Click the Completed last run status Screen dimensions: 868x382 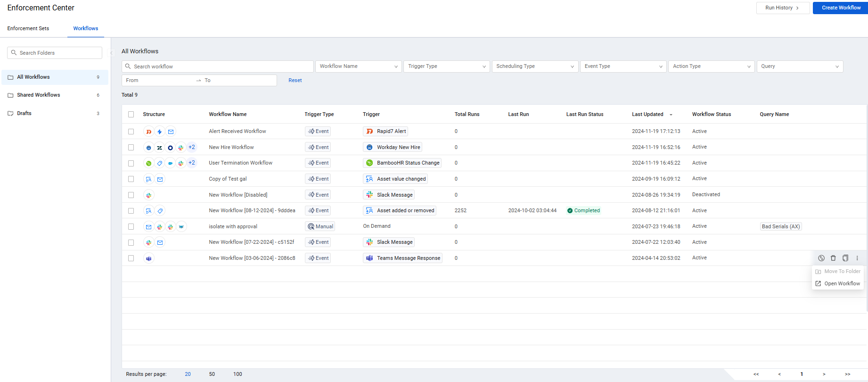click(x=583, y=210)
